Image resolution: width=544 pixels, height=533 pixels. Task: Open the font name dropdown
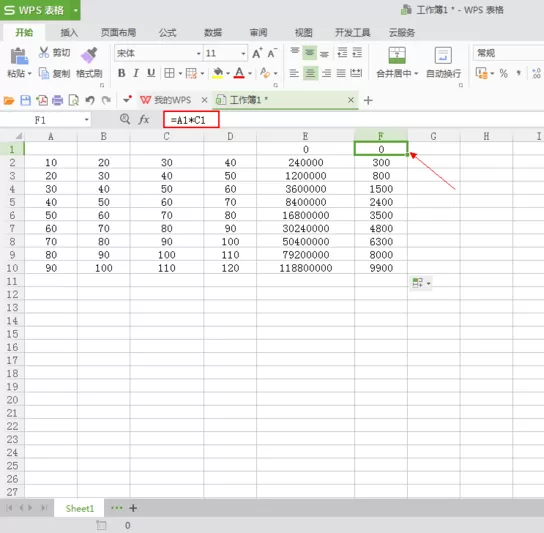click(198, 54)
